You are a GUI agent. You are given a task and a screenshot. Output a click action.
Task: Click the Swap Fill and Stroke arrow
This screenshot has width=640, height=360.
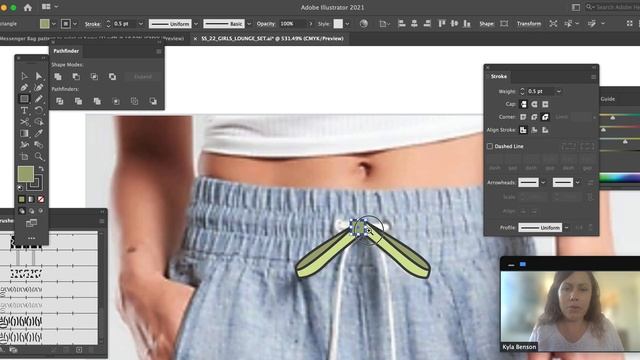tap(41, 169)
